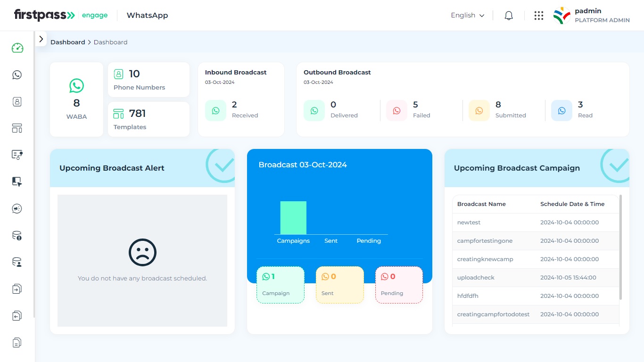This screenshot has width=644, height=362.
Task: Select the WhatsApp chat icon in sidebar
Action: (x=17, y=74)
